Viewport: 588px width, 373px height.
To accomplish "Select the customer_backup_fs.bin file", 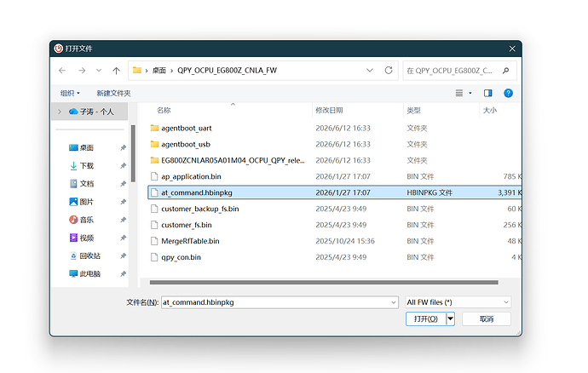I will [x=335, y=209].
